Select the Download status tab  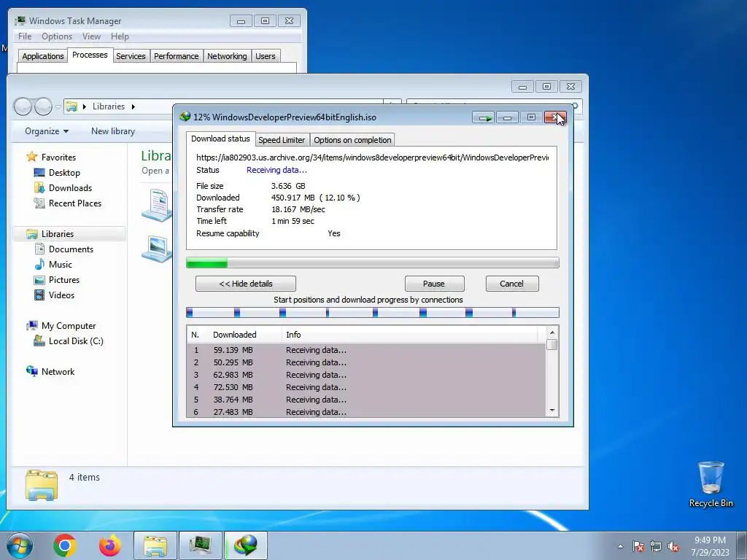pyautogui.click(x=220, y=139)
